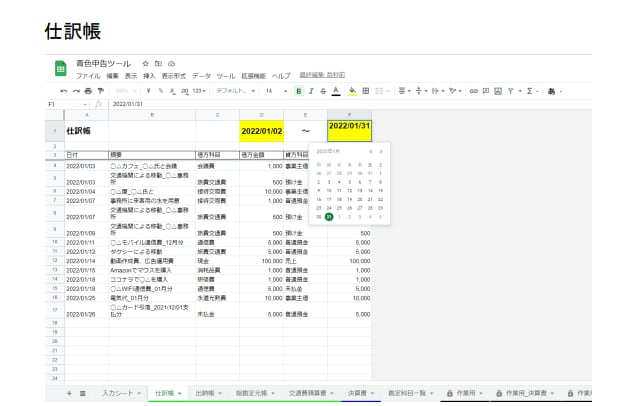Open the 表示形式 menu
The height and width of the screenshot is (406, 628).
174,76
